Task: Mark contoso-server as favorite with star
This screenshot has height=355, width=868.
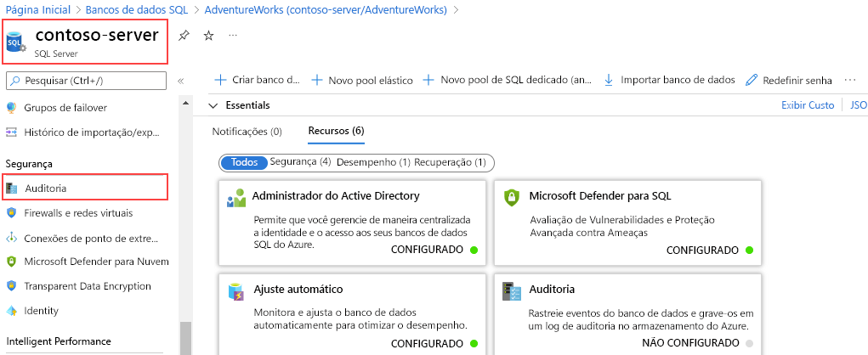Action: [x=208, y=36]
